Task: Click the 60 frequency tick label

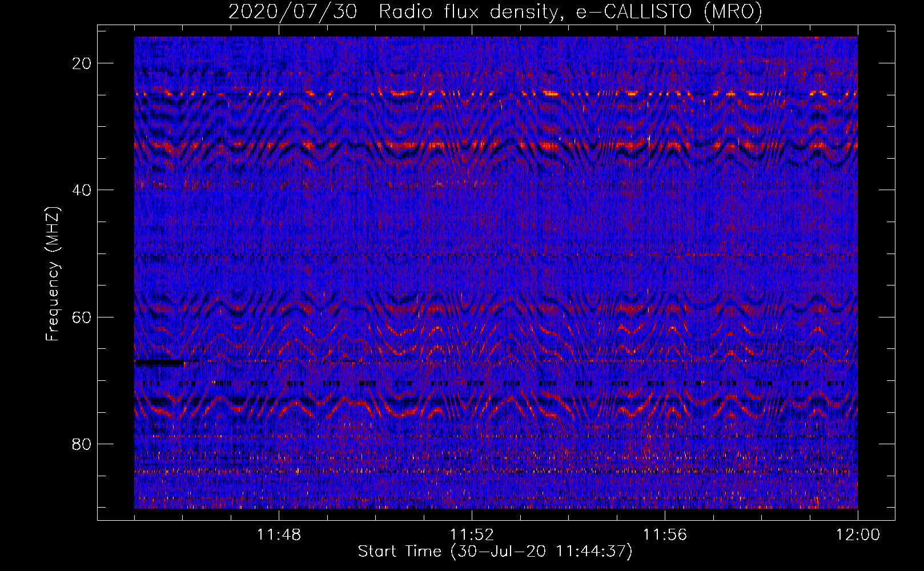Action: (x=82, y=317)
